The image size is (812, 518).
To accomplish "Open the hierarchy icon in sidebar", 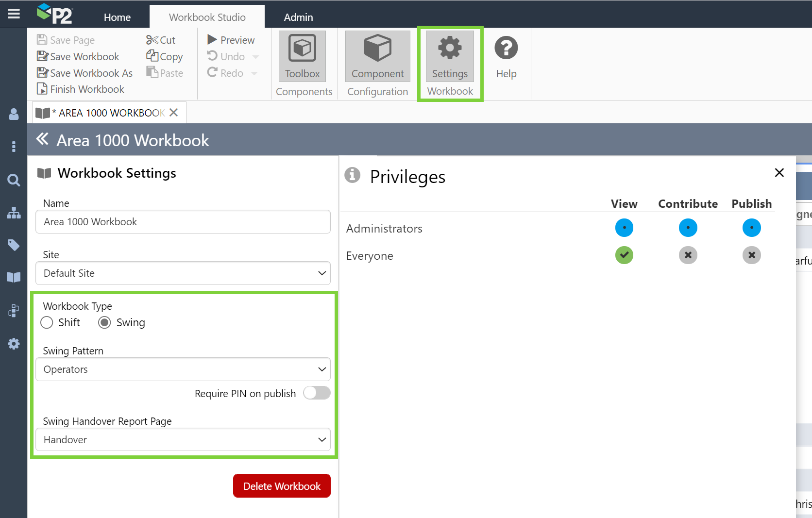I will tap(14, 213).
